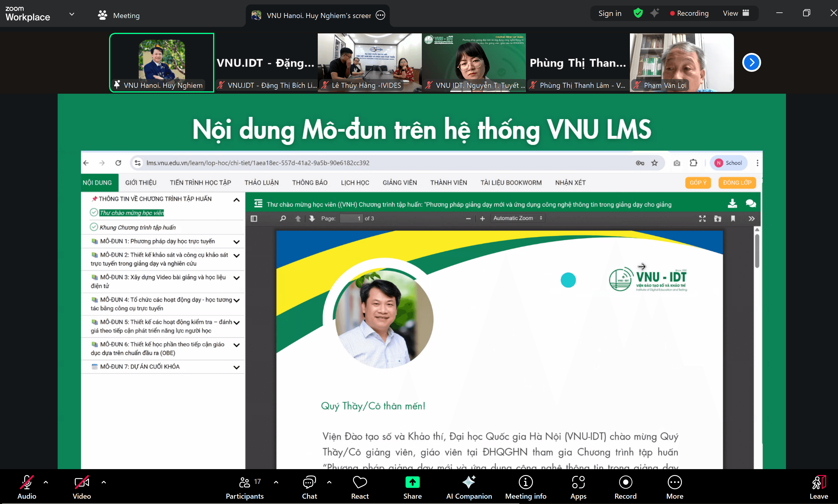Start camera with the Video button
This screenshot has width=838, height=504.
point(82,487)
